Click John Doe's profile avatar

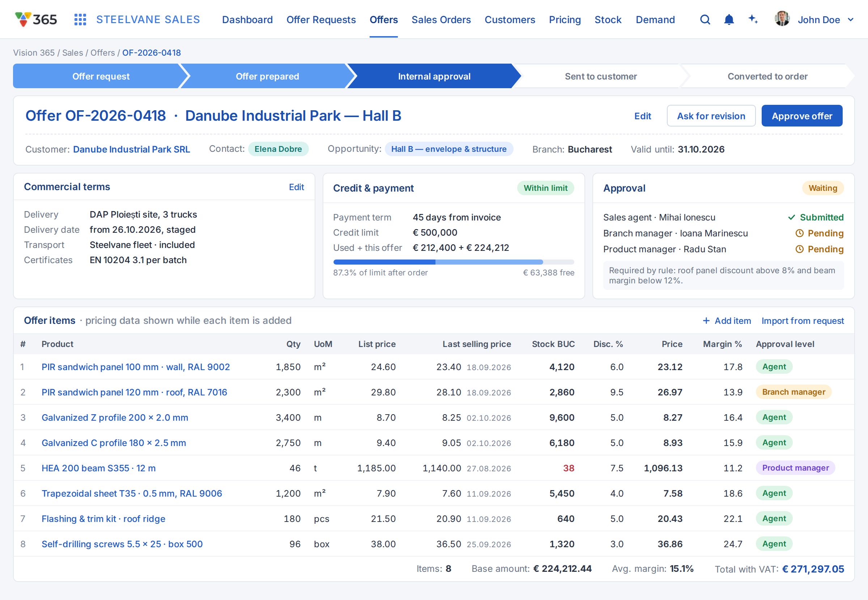click(782, 19)
